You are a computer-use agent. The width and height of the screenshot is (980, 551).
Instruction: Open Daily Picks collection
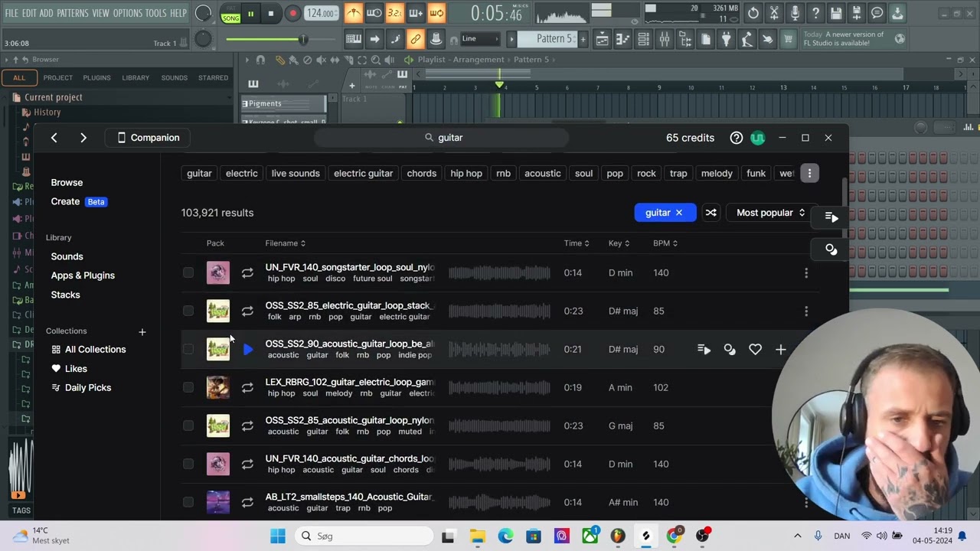coord(80,387)
